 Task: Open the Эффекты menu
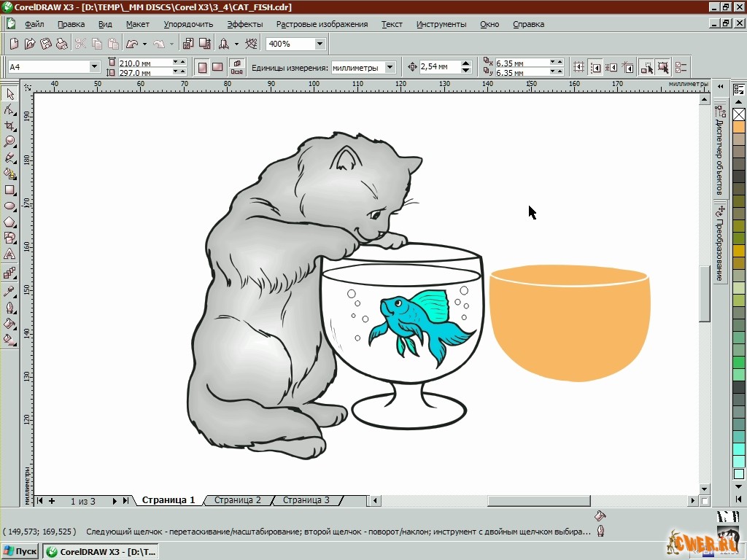click(x=244, y=24)
